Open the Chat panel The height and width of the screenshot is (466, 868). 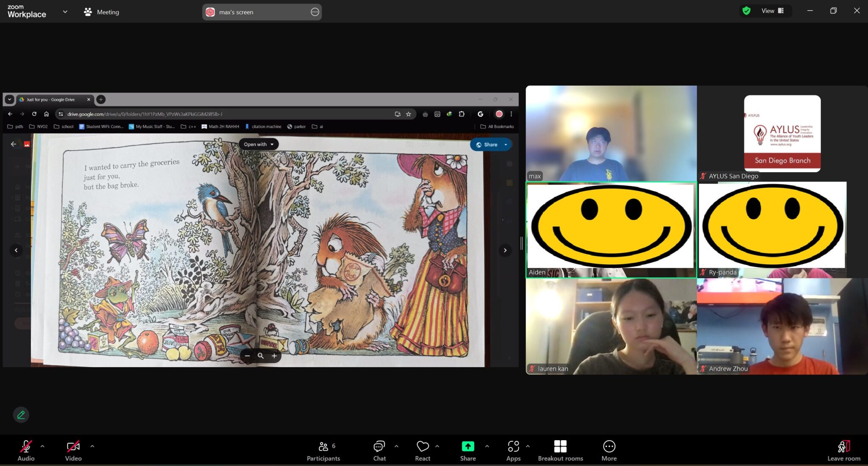click(379, 450)
